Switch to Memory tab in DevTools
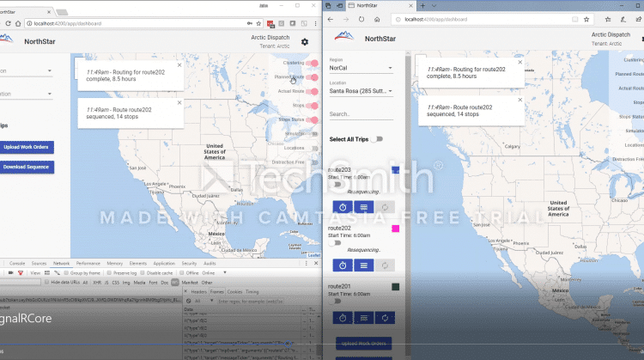This screenshot has width=644, height=360. (x=114, y=264)
